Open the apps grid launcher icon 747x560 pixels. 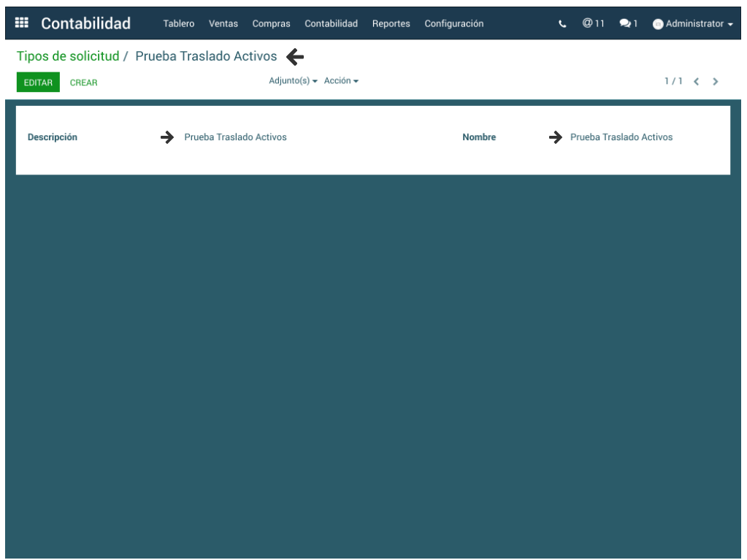[22, 23]
